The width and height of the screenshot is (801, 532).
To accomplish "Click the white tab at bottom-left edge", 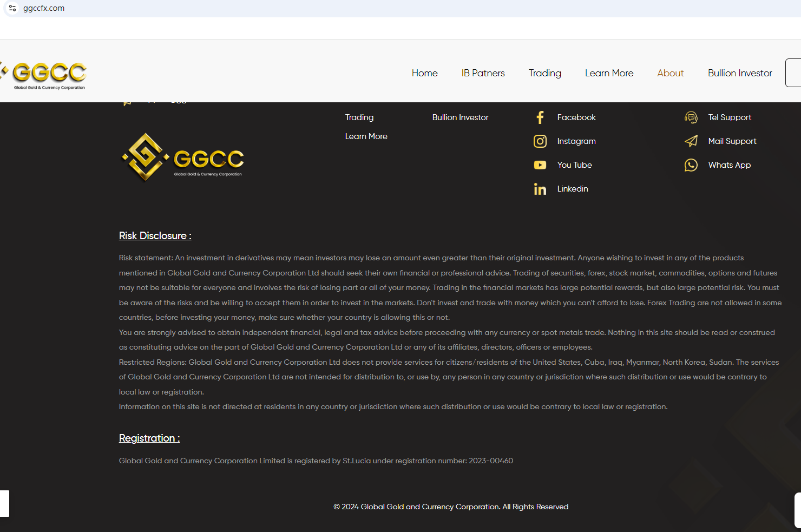I will click(4, 503).
